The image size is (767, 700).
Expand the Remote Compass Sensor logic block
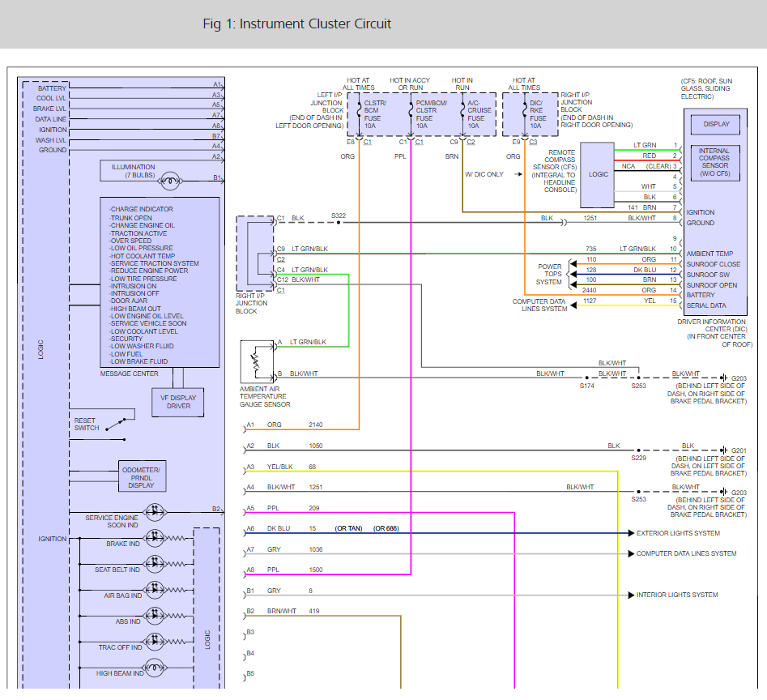pos(597,174)
